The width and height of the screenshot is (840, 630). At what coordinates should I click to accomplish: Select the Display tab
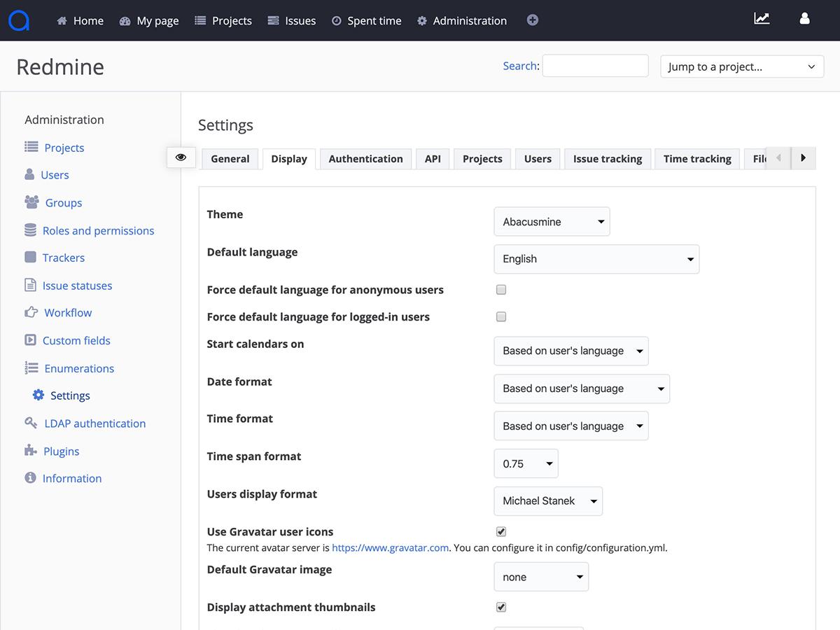pyautogui.click(x=289, y=159)
